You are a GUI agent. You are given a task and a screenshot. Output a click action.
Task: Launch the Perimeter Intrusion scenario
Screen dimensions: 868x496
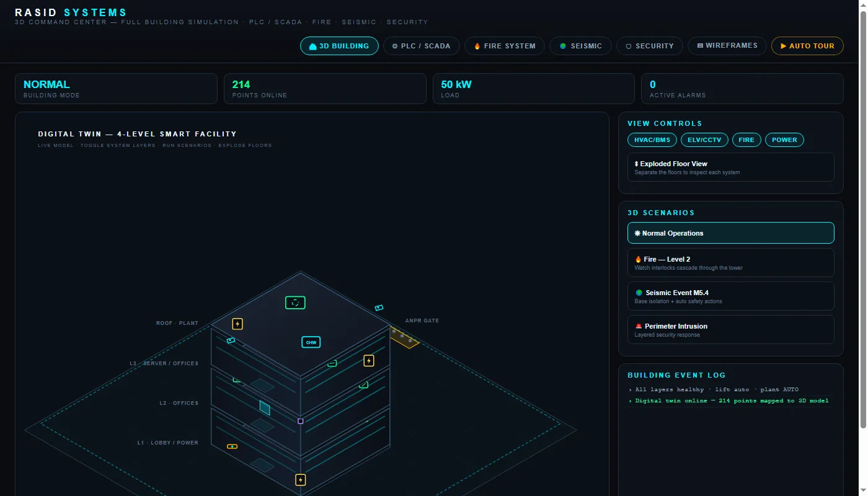tap(731, 330)
